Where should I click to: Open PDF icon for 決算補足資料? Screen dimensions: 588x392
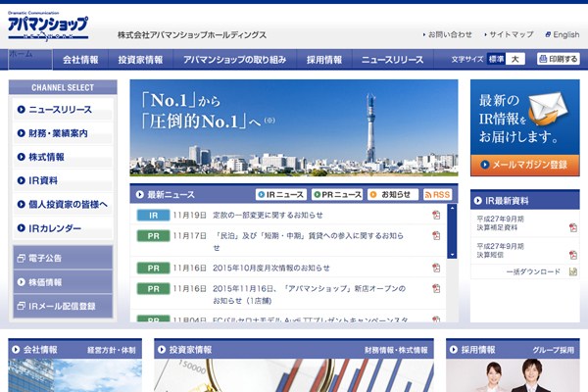pos(573,227)
